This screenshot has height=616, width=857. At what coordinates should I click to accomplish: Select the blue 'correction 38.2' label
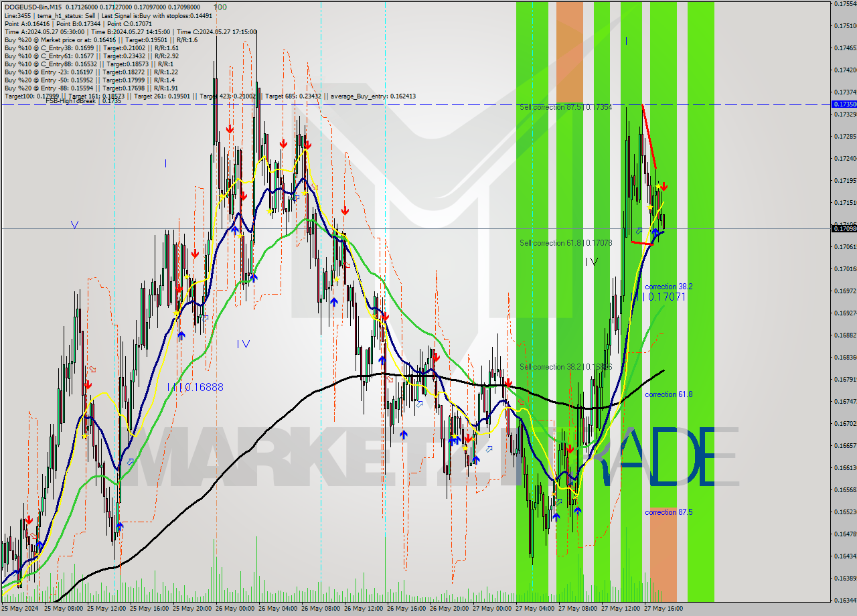(x=668, y=286)
